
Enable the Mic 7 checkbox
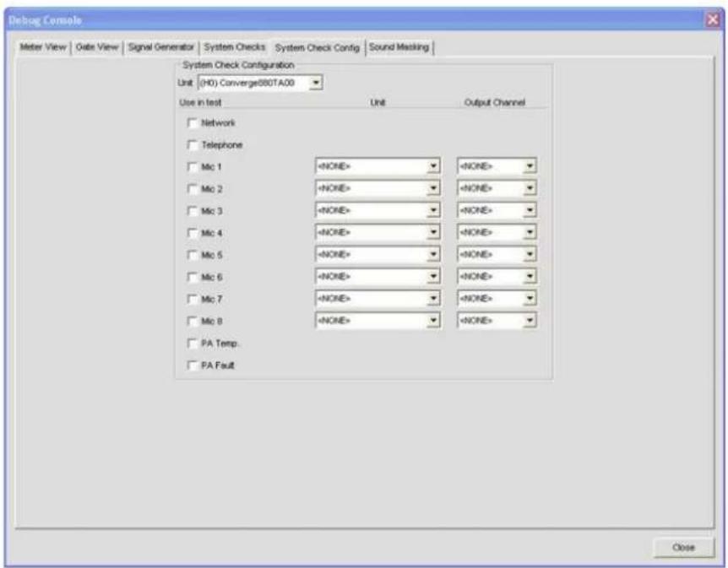click(x=192, y=299)
